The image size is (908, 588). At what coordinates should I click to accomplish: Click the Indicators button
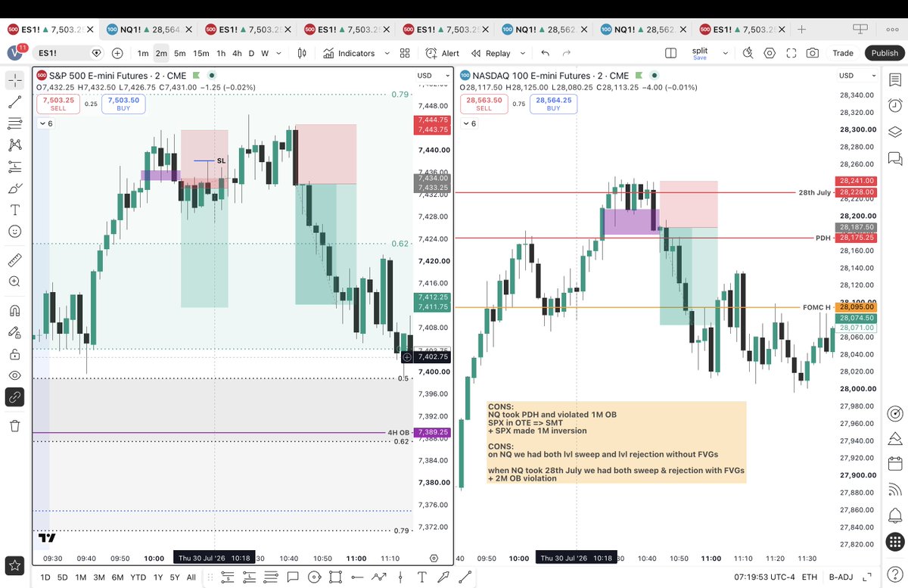350,53
